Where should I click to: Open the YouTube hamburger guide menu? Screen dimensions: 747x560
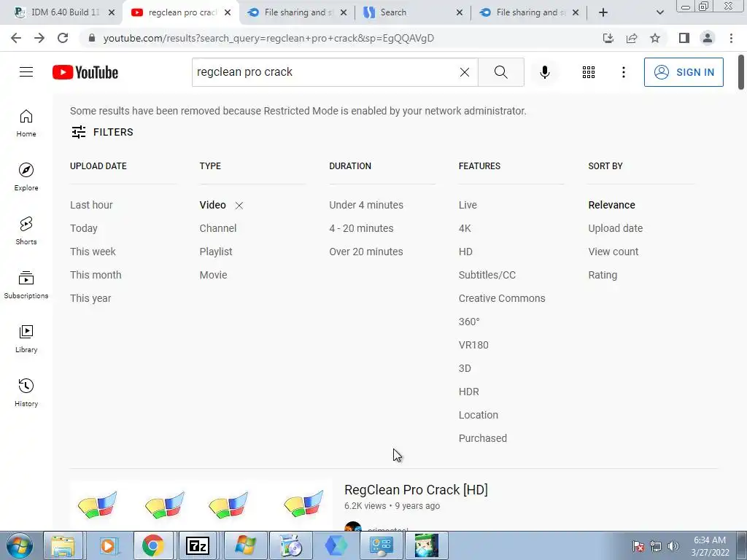[26, 72]
